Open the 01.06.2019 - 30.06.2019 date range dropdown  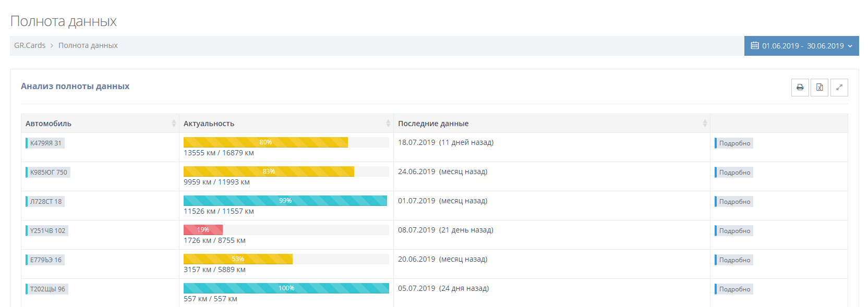tap(802, 46)
